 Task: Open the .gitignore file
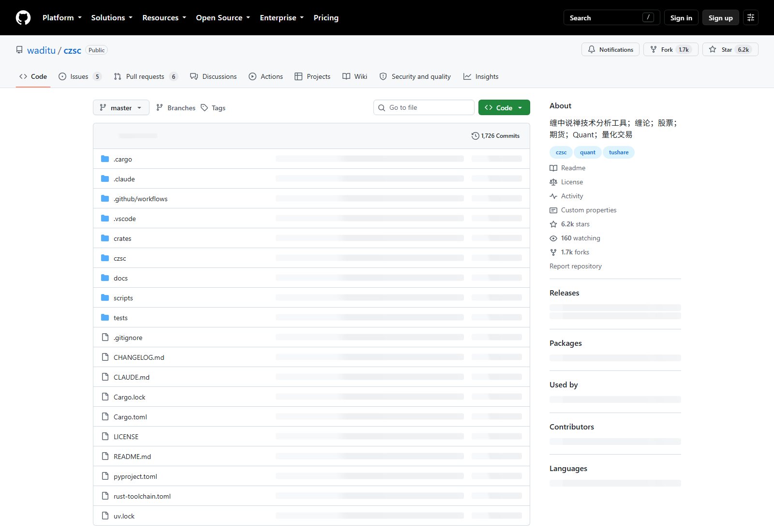(x=128, y=338)
